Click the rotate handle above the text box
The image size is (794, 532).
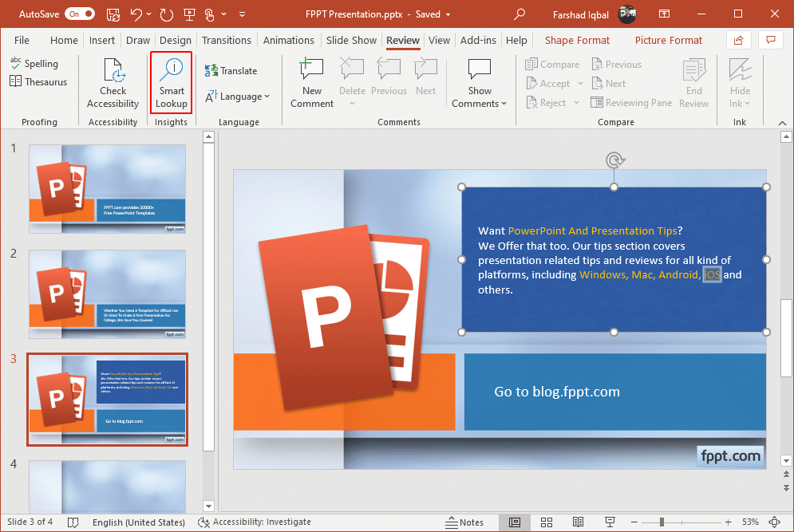[x=614, y=160]
